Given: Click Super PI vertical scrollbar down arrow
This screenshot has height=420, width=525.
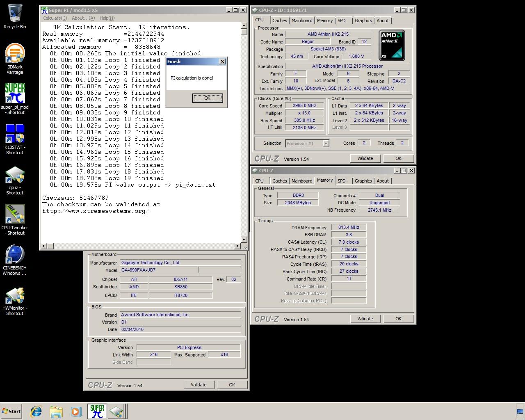Looking at the screenshot, I should click(x=244, y=239).
